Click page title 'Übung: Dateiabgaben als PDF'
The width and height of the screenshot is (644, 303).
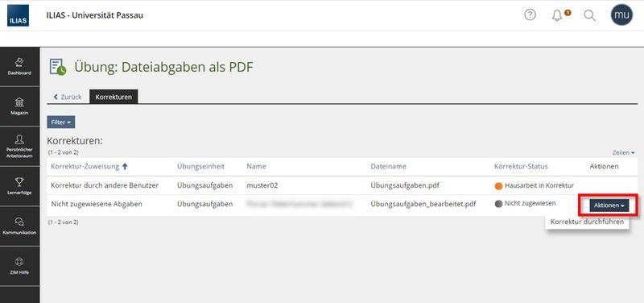[163, 67]
